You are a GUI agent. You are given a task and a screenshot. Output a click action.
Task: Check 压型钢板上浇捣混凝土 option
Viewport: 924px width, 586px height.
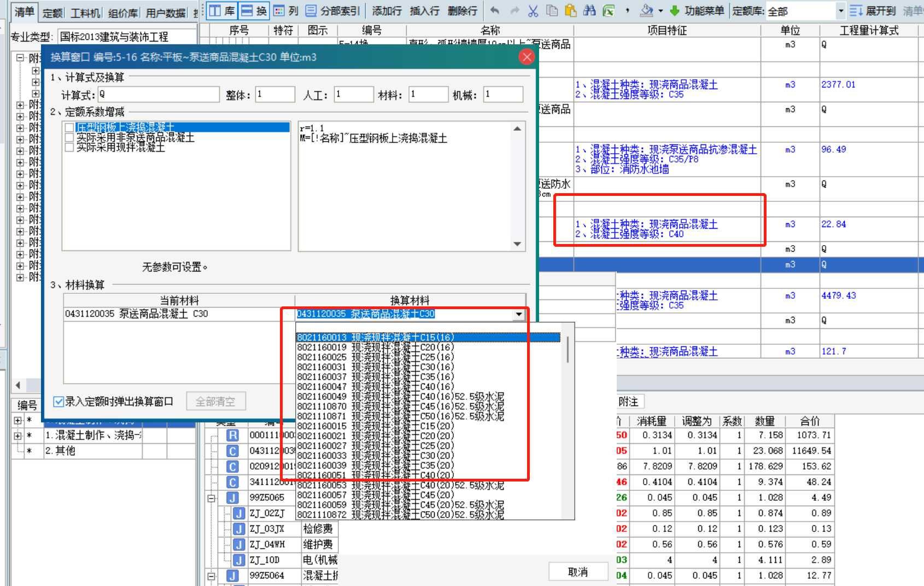pos(69,127)
